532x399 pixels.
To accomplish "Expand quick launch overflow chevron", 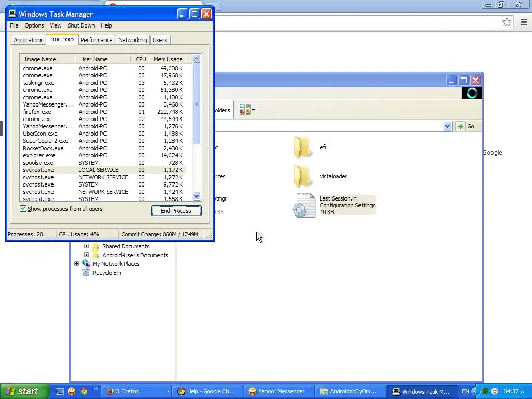I will coord(96,389).
